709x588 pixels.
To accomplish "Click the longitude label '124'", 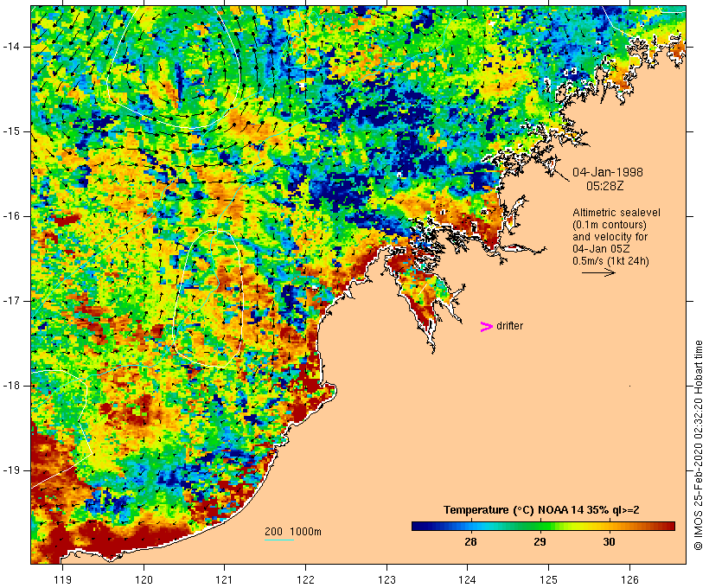I will pos(468,580).
